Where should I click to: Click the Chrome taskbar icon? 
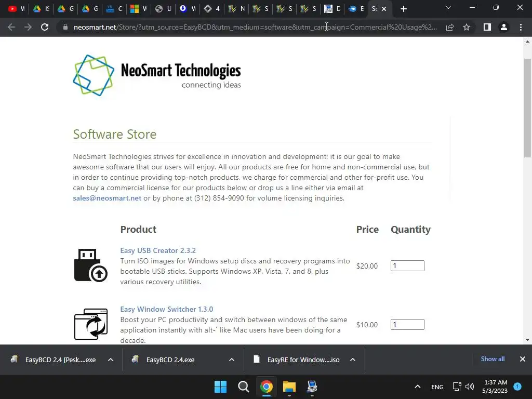click(267, 387)
